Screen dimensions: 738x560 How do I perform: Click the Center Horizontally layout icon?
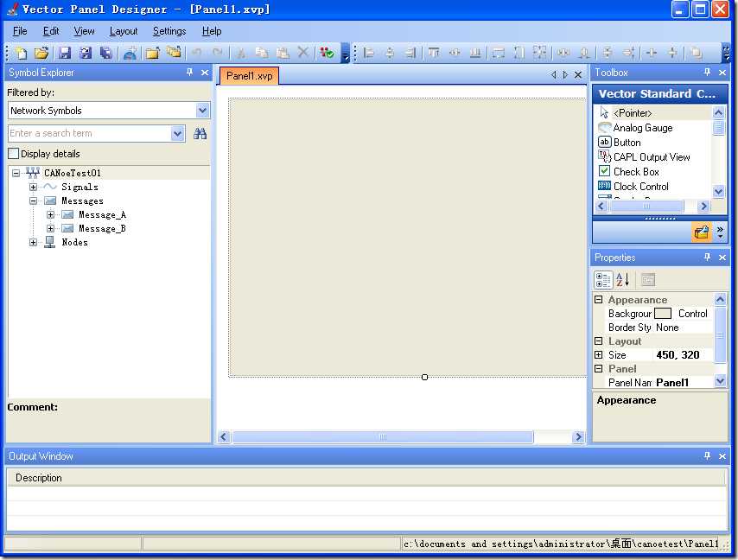click(652, 54)
